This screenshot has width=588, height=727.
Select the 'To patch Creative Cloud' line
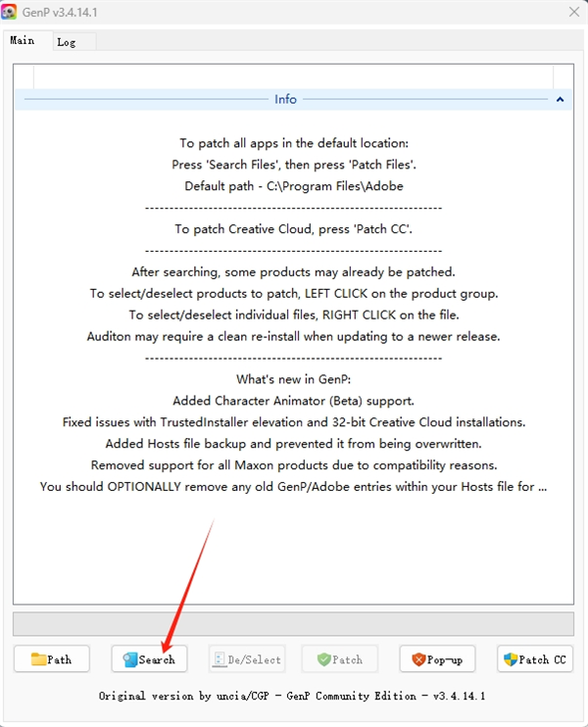[294, 229]
